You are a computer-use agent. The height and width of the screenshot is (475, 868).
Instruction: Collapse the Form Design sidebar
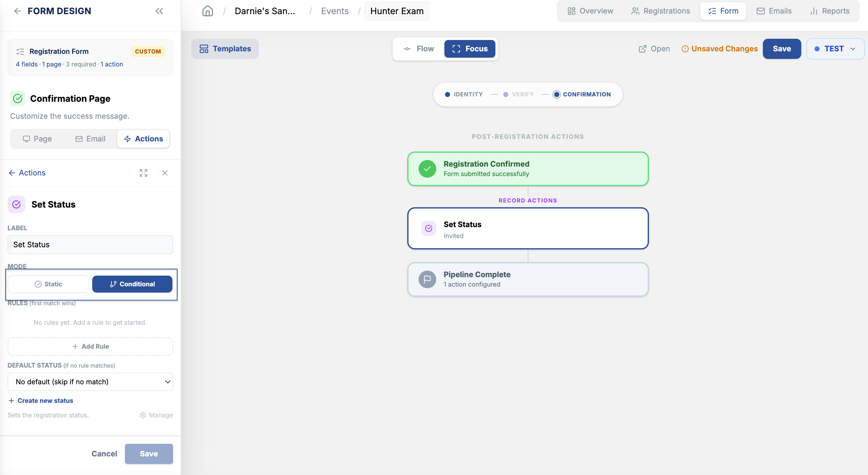(x=159, y=11)
